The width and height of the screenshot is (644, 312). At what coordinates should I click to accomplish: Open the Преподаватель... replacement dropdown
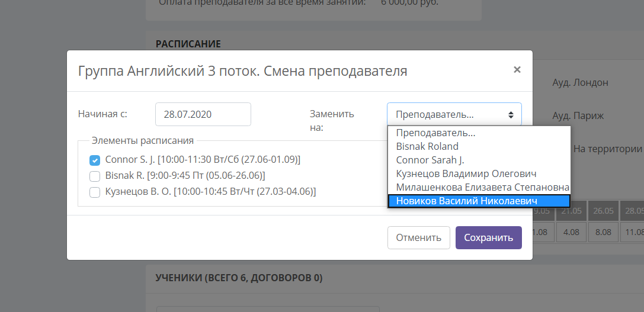pyautogui.click(x=454, y=114)
